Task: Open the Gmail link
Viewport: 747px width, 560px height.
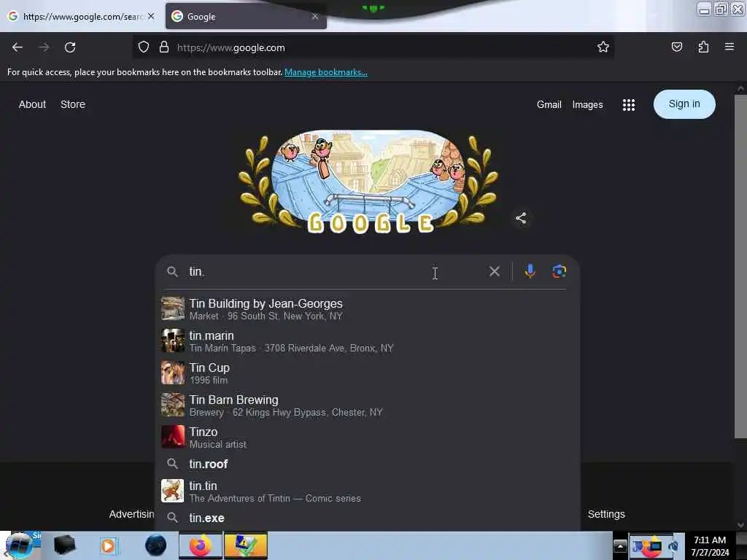Action: (549, 105)
